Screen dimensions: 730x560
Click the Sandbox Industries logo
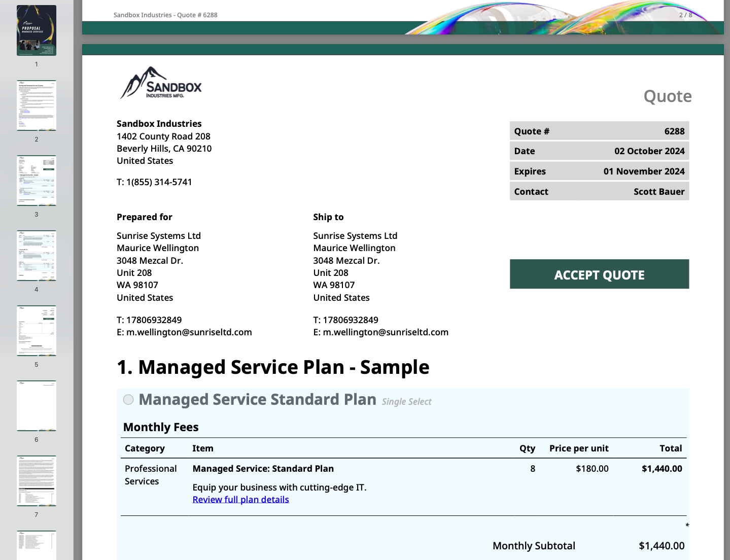point(161,83)
